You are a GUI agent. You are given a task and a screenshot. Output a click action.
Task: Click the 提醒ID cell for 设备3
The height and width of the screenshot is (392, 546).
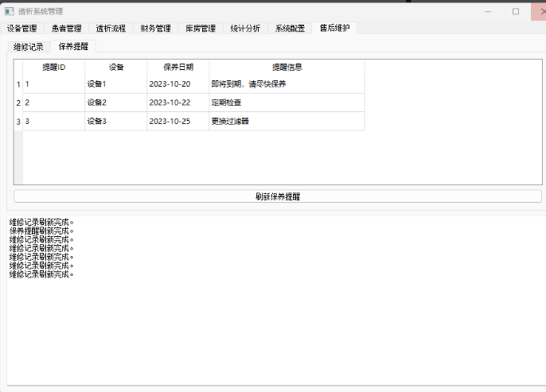click(x=54, y=122)
